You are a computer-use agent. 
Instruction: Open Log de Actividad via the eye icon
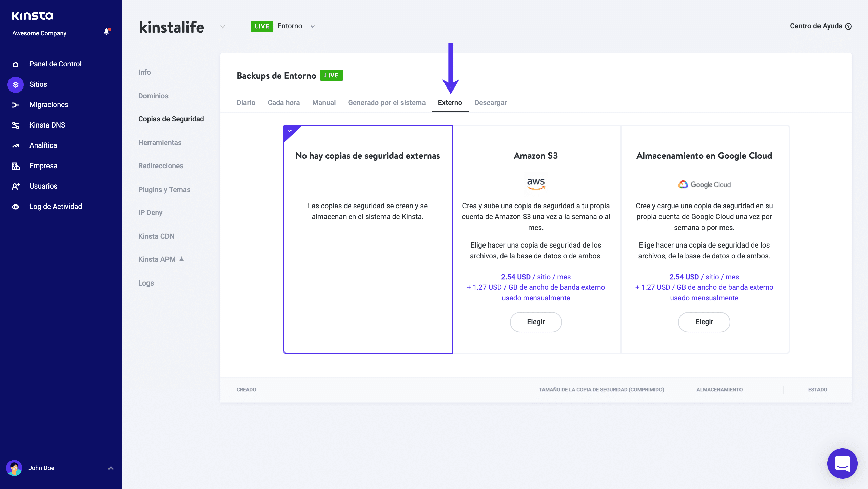pyautogui.click(x=16, y=207)
